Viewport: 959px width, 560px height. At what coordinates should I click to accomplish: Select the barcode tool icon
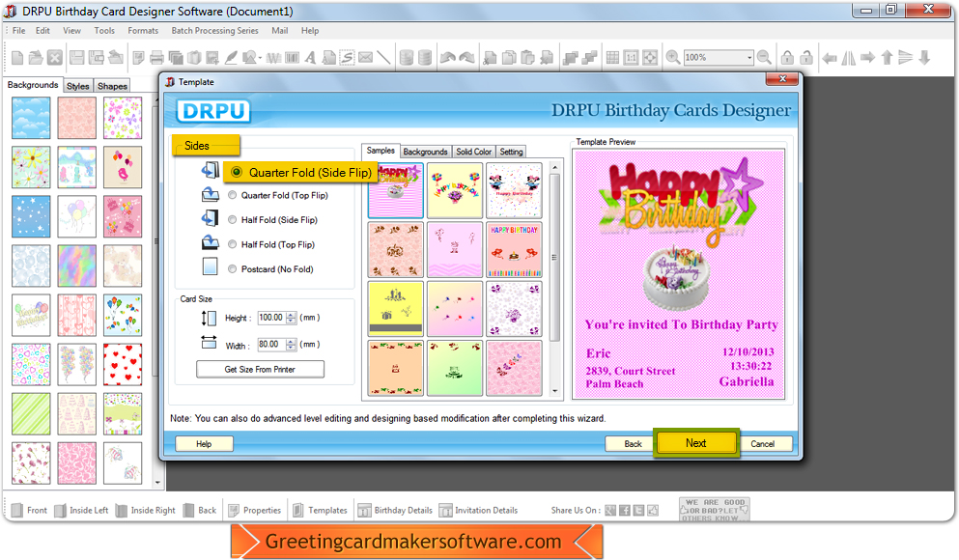(293, 58)
